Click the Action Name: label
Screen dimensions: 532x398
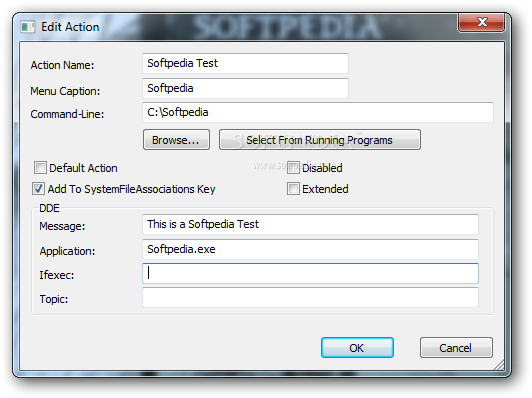tap(62, 65)
